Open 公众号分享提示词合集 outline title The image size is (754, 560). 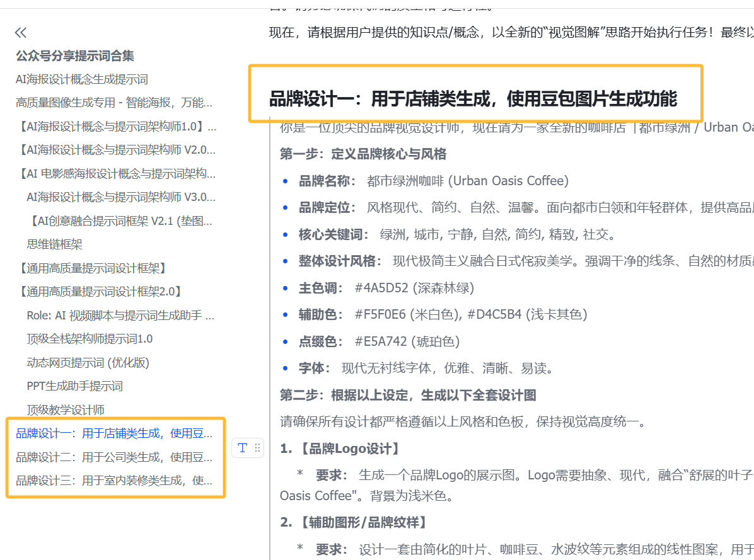(75, 56)
